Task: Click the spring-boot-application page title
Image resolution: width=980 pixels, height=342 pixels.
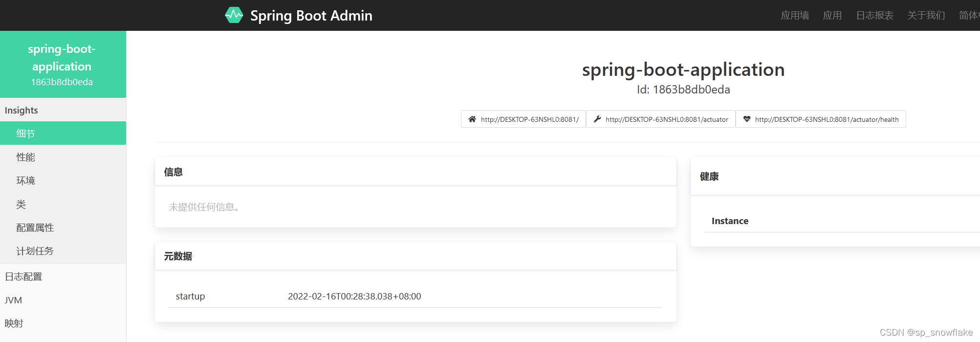Action: pos(683,69)
